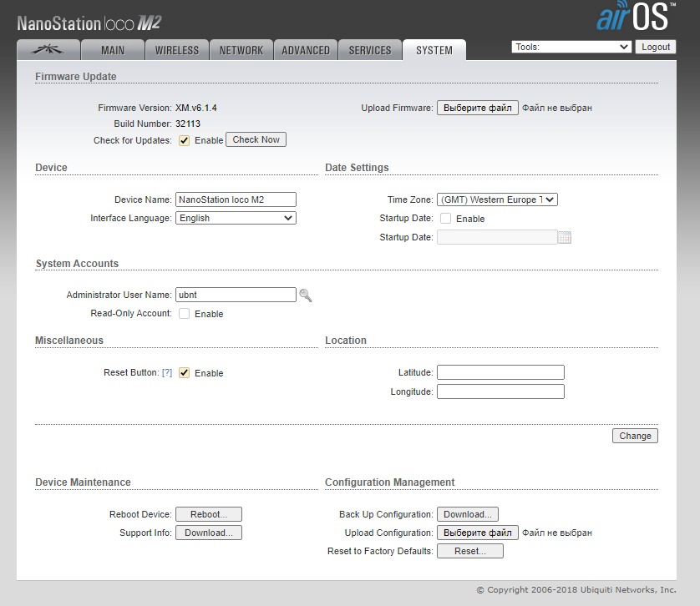Image resolution: width=700 pixels, height=606 pixels.
Task: Click the Configuration Management section heading
Action: (390, 482)
